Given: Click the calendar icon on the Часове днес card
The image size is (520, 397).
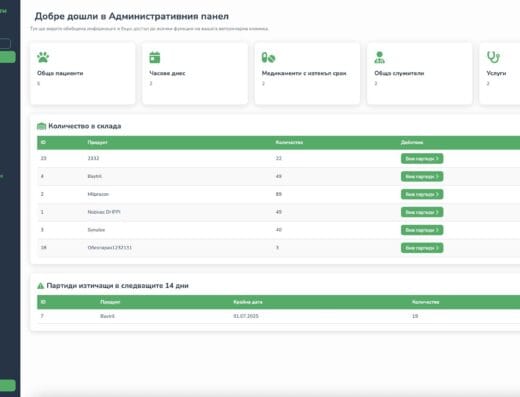Looking at the screenshot, I should tap(155, 57).
